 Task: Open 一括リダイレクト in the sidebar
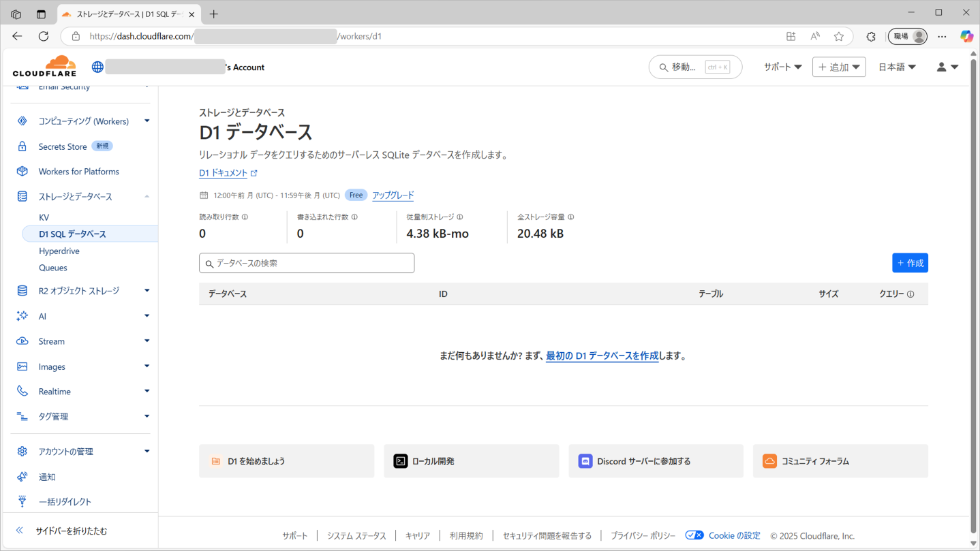click(65, 501)
